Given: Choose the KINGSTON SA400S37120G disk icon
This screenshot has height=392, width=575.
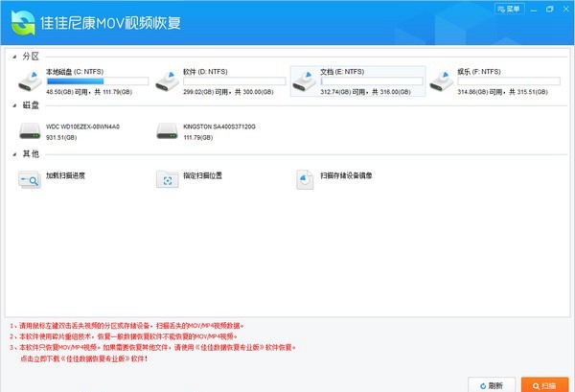Looking at the screenshot, I should coord(167,131).
